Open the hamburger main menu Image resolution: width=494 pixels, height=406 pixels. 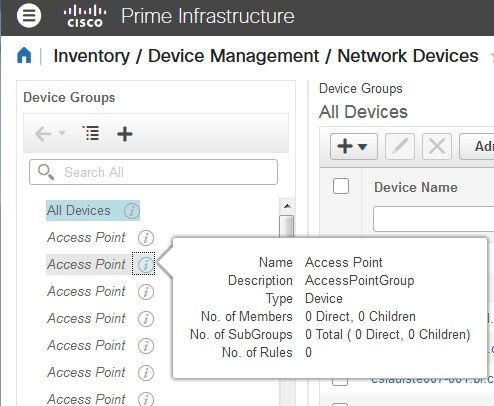[x=29, y=15]
